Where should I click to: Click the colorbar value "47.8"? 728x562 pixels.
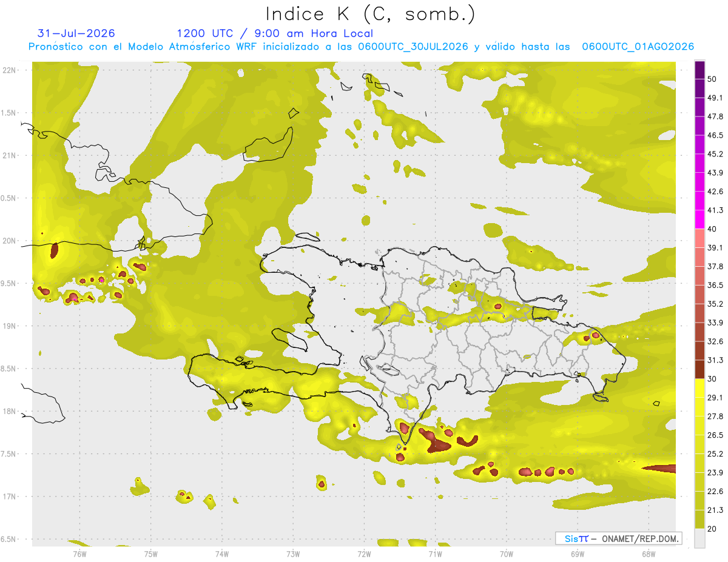715,116
